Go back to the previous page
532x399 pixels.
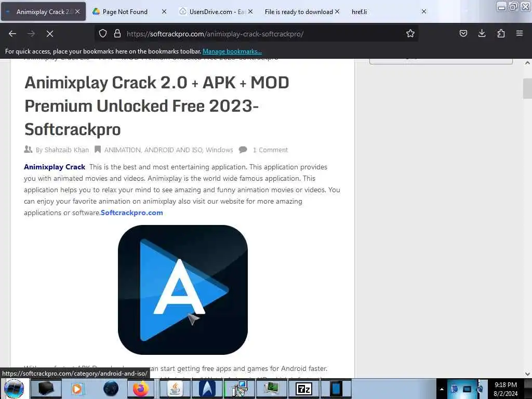[12, 34]
